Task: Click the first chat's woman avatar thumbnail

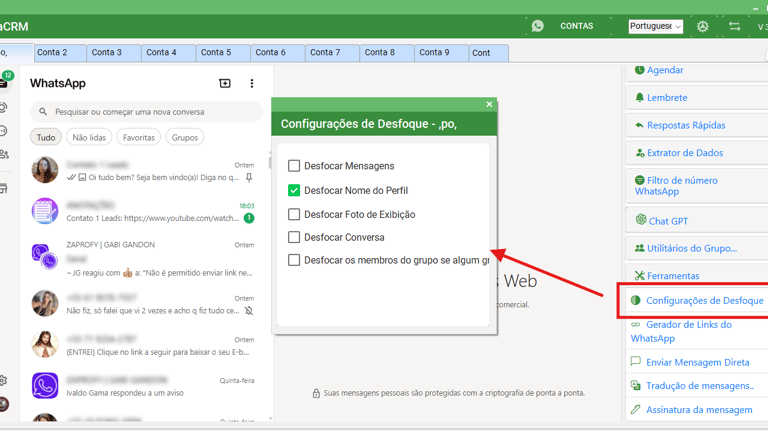Action: (45, 170)
